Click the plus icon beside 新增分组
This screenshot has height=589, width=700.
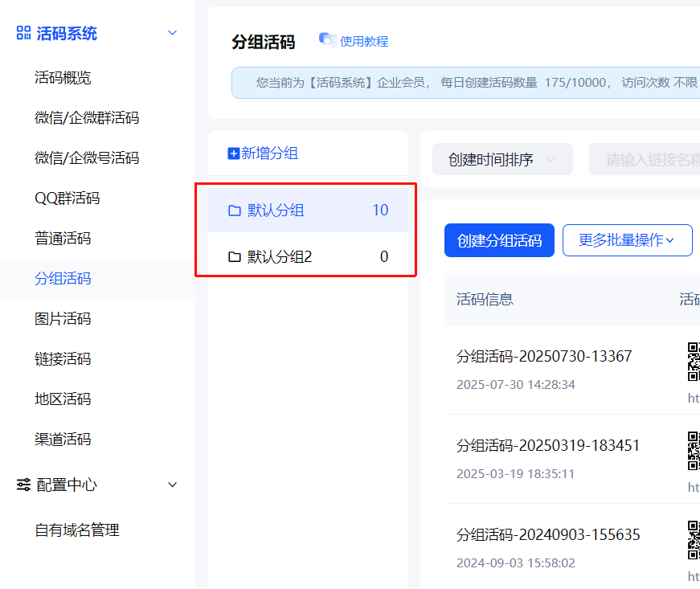(x=233, y=153)
